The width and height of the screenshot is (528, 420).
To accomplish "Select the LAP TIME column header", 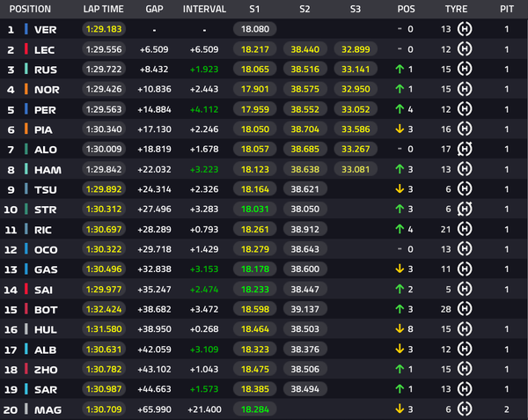I will 103,9.
